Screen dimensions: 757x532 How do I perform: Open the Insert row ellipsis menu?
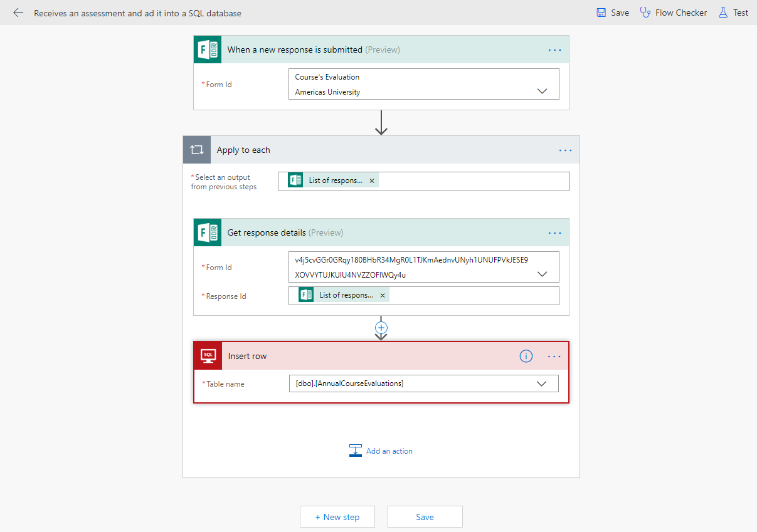click(x=554, y=356)
